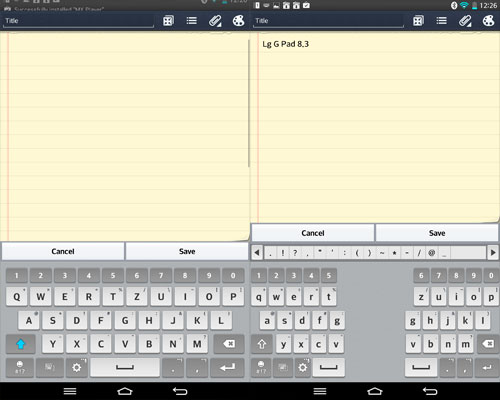Open the list view icon in right screen toolbar
The width and height of the screenshot is (500, 400).
442,21
